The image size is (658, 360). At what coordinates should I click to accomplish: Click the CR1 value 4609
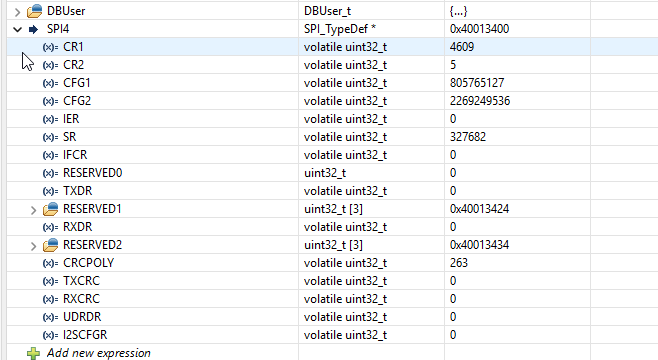[462, 47]
